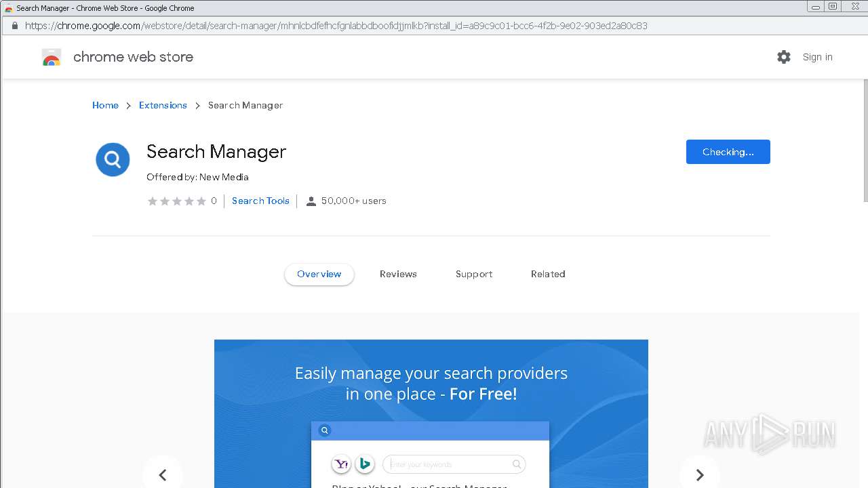Click the magnifier icon in preview popup header
Image resolution: width=868 pixels, height=488 pixels.
(x=325, y=430)
